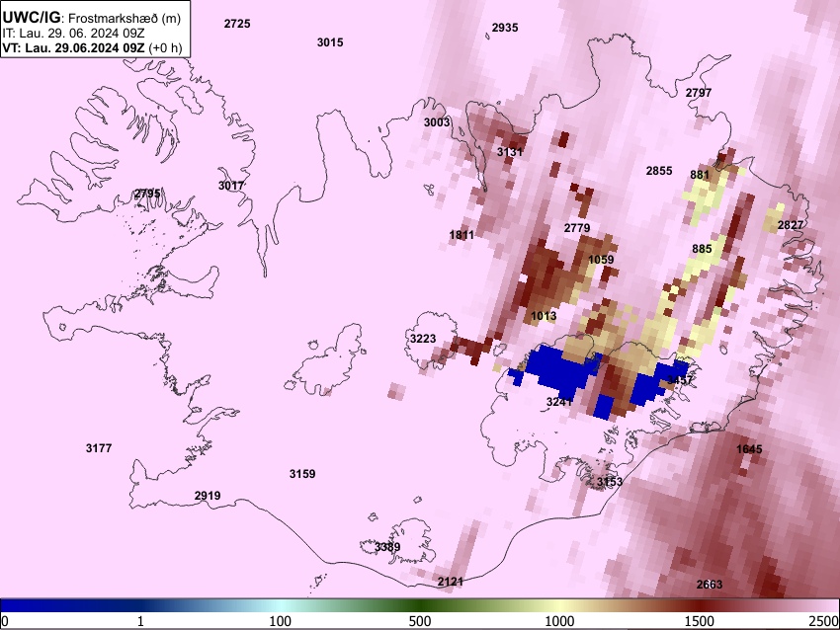Image resolution: width=840 pixels, height=630 pixels.
Task: Click the 3457 value label
Action: pyautogui.click(x=680, y=380)
